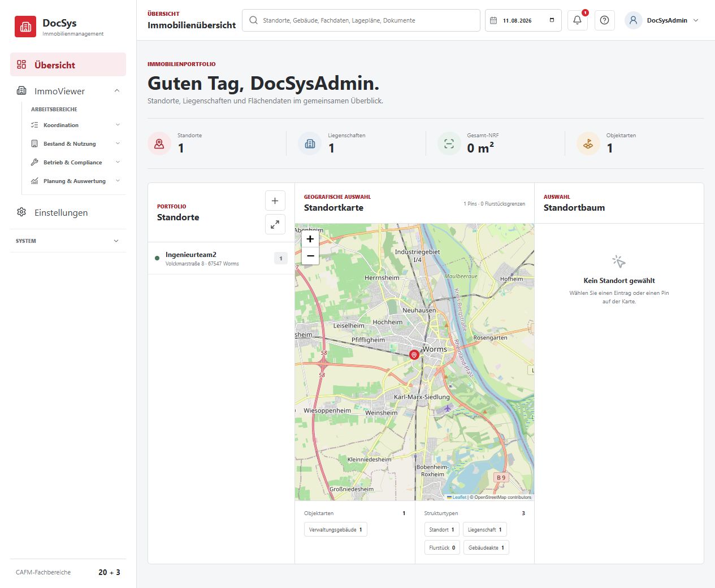
Task: Click the Objektarten stat icon
Action: click(x=588, y=143)
